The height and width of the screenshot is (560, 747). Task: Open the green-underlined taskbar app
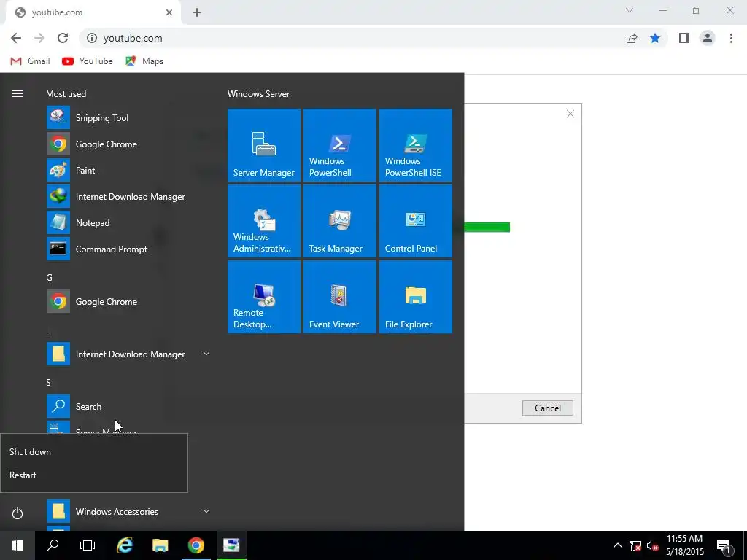click(231, 545)
